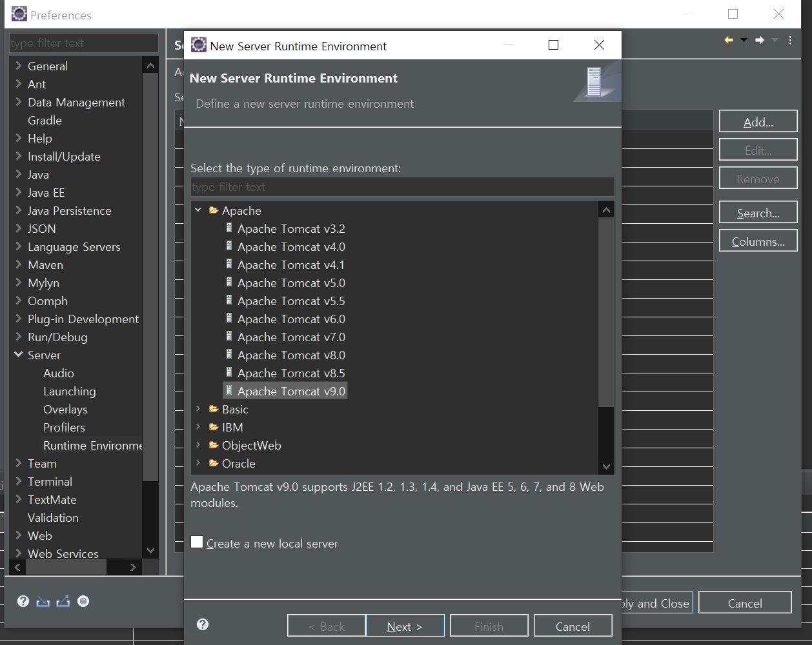
Task: Click the Basic folder icon
Action: [214, 409]
